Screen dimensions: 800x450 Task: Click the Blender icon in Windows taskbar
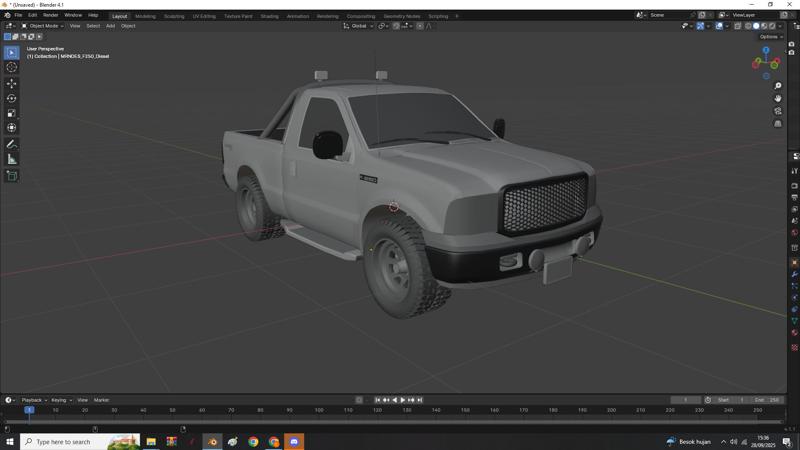(212, 441)
